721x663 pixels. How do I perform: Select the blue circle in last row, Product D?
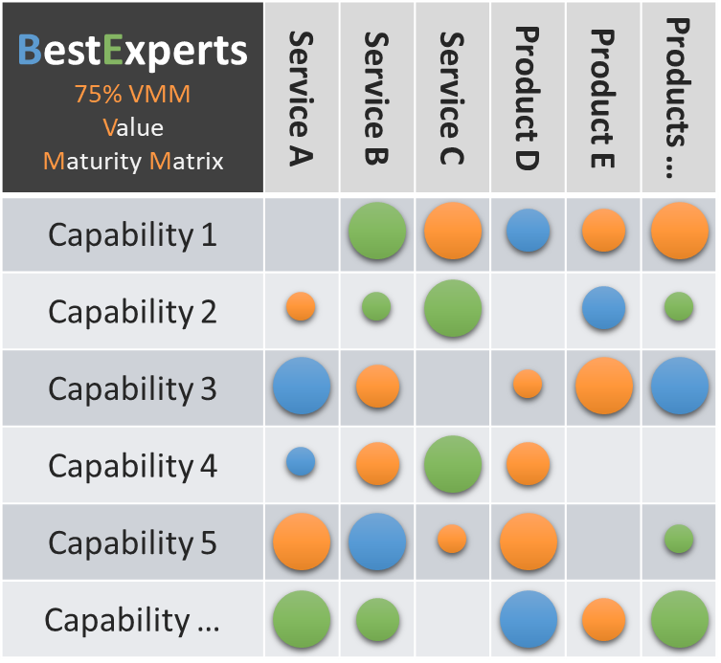[x=528, y=619]
